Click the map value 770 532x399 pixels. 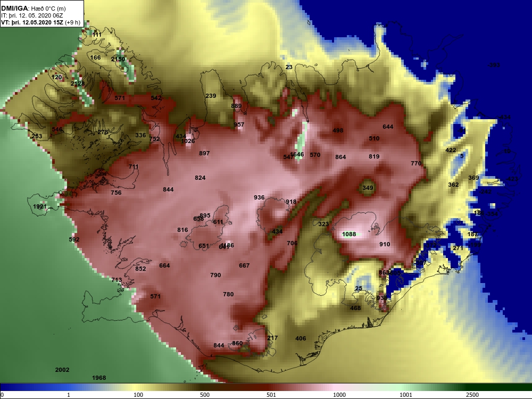pyautogui.click(x=416, y=163)
